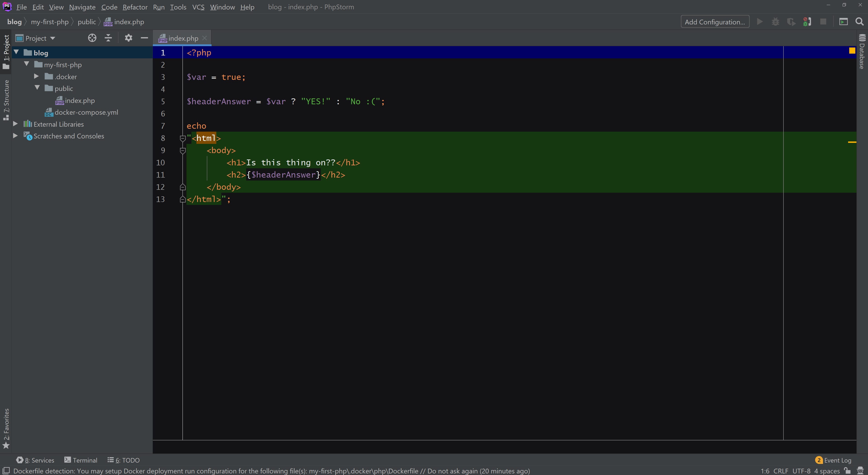Toggle tool window bars icon bottom-left
Image resolution: width=868 pixels, height=475 pixels.
click(6, 471)
